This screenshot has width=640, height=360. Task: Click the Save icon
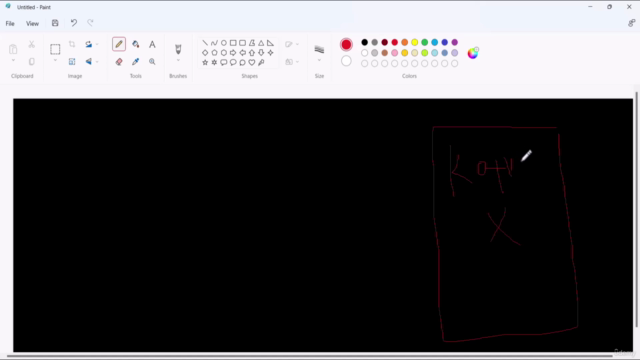55,23
